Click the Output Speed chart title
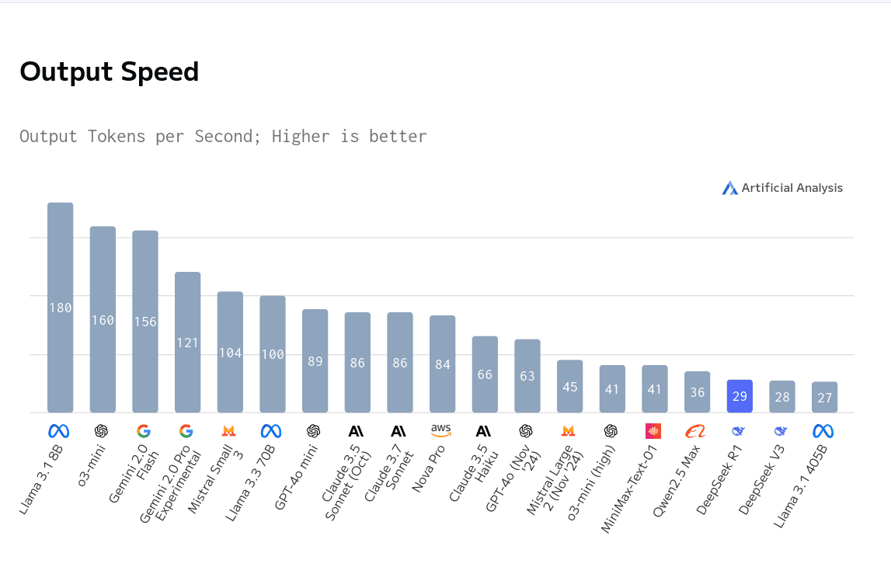891x588 pixels. 110,72
